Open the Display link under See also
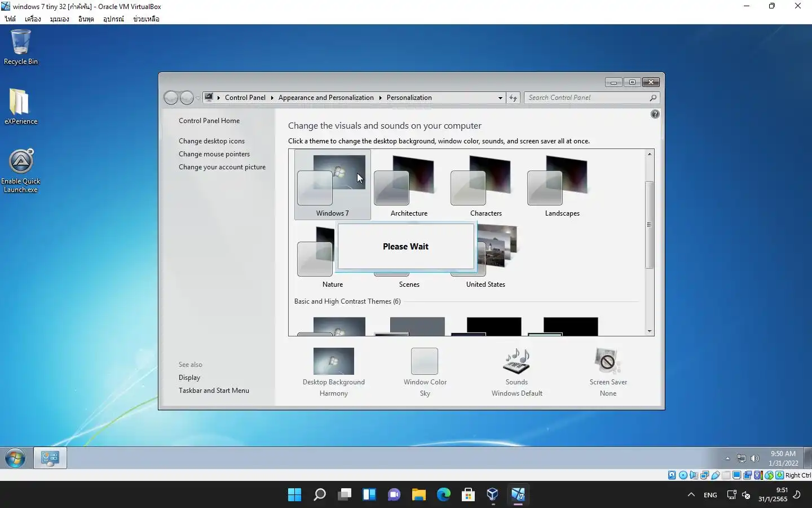The width and height of the screenshot is (812, 508). coord(189,378)
